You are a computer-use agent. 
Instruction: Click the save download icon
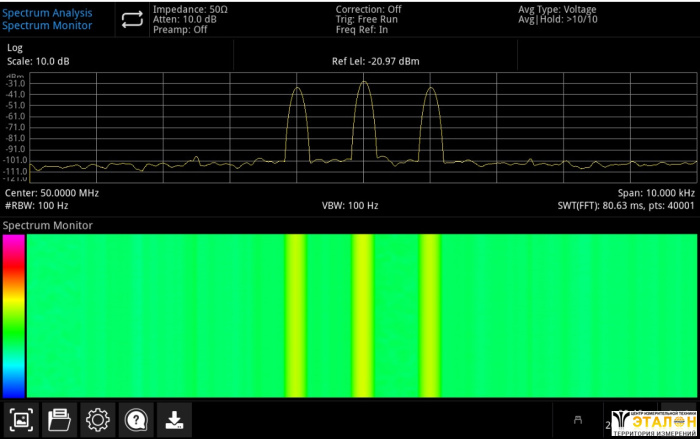click(174, 420)
